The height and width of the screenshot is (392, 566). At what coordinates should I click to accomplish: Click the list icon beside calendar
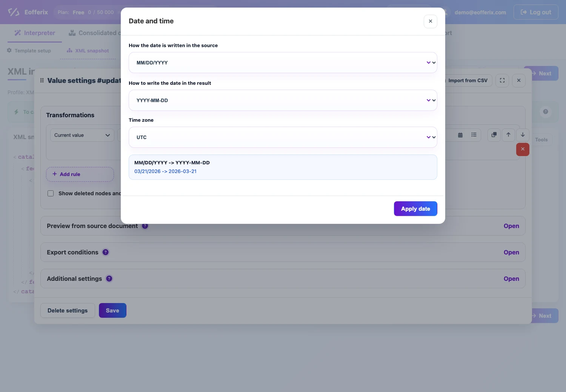click(474, 135)
